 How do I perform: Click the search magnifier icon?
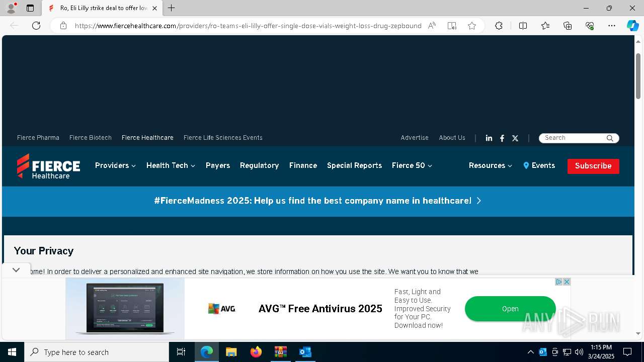click(610, 138)
